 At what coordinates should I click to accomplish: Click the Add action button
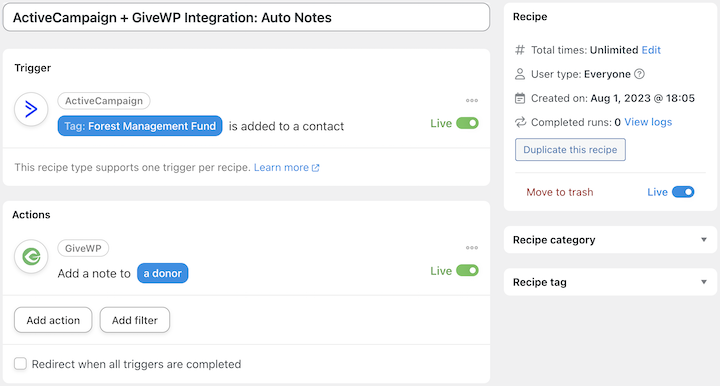point(53,320)
